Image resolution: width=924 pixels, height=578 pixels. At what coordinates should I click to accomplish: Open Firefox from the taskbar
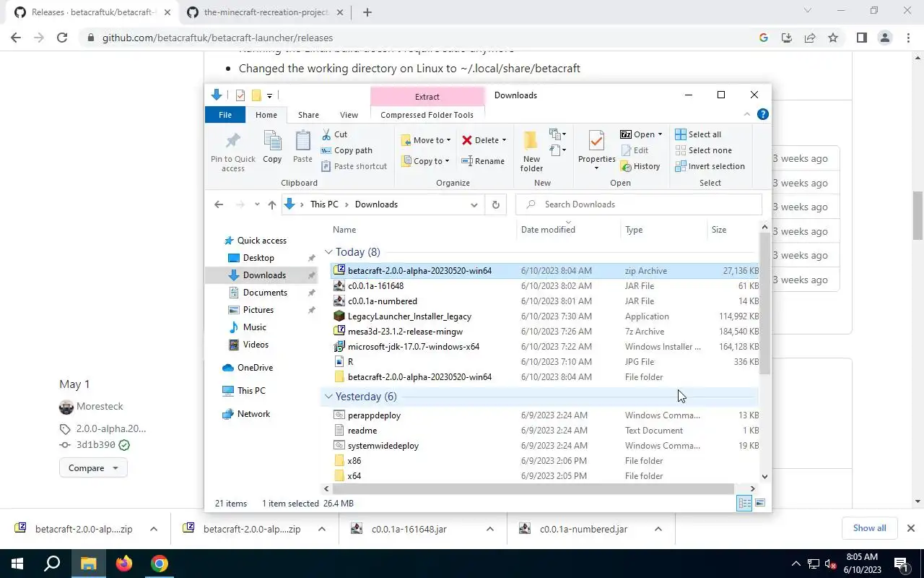coord(124,564)
